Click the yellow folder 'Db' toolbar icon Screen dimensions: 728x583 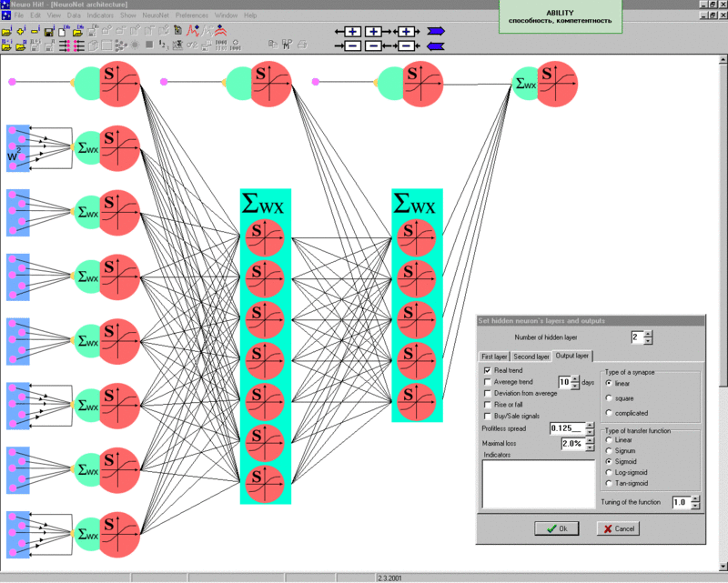(78, 32)
